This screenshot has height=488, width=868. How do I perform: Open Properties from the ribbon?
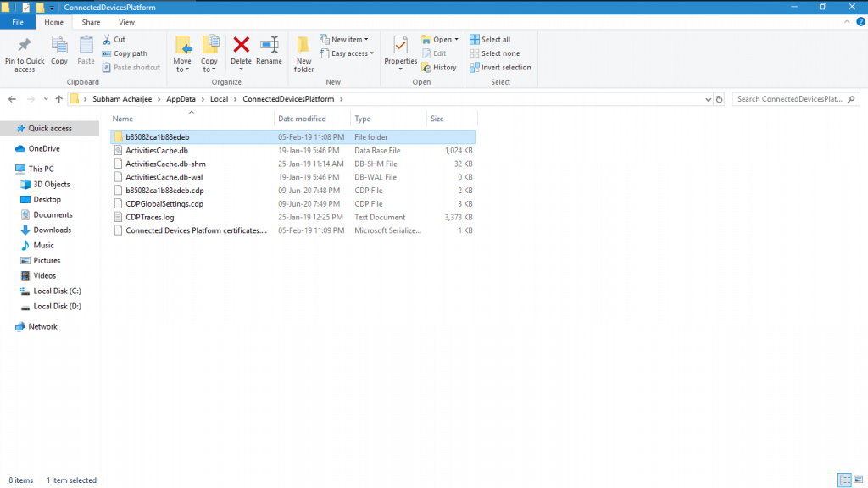coord(401,50)
